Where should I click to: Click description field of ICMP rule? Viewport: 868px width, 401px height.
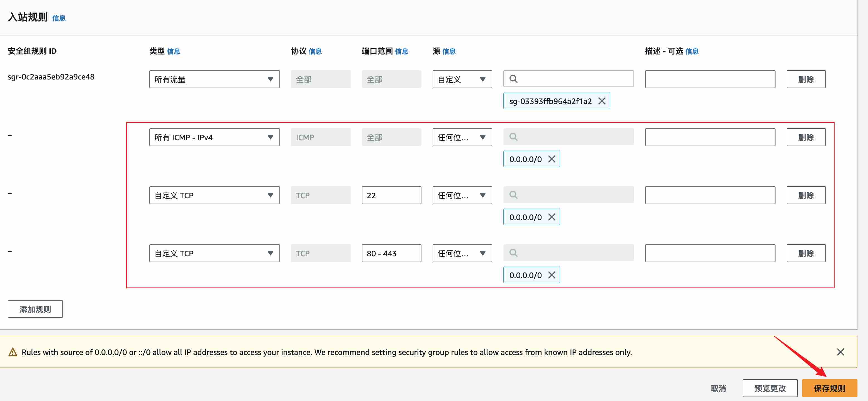(710, 137)
